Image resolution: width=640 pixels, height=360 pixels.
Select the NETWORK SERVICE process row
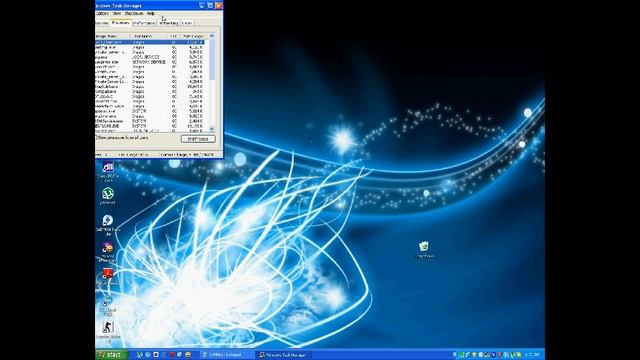151,62
